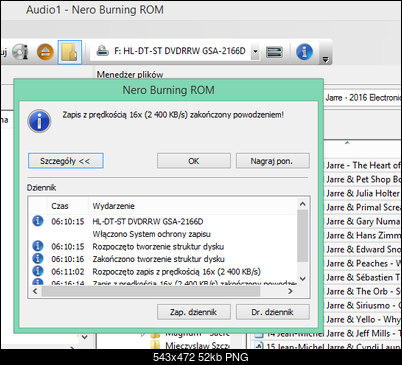Select log entry Rozpoczęto zapis z prędkością 16x
402x365 pixels.
163,272
